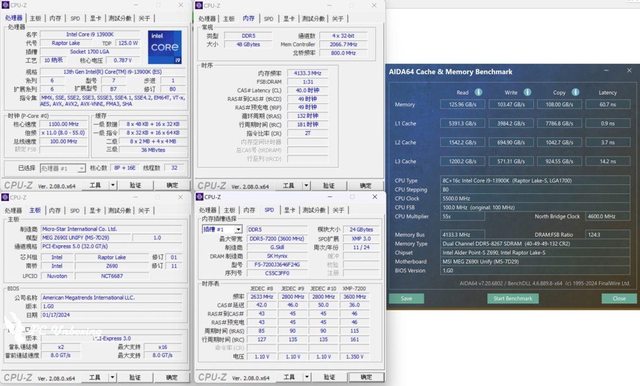Select 关于 tab in mainboard window

(x=144, y=211)
